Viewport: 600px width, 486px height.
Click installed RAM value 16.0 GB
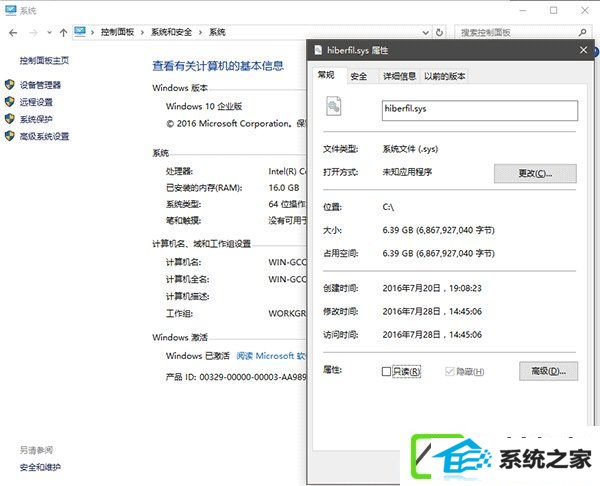(x=284, y=188)
